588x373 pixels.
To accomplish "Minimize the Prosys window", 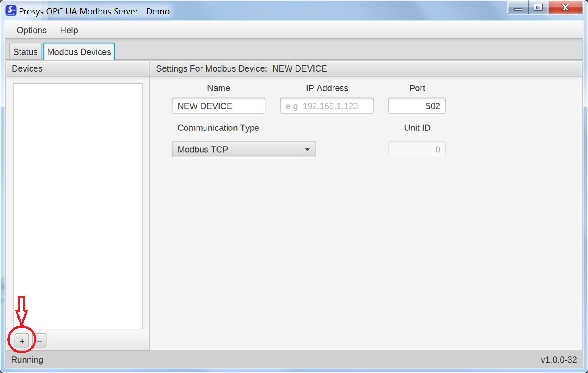I will point(518,8).
